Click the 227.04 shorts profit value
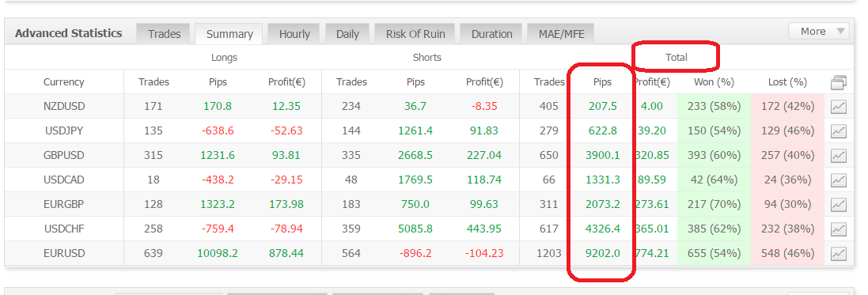The width and height of the screenshot is (868, 295). 484,155
